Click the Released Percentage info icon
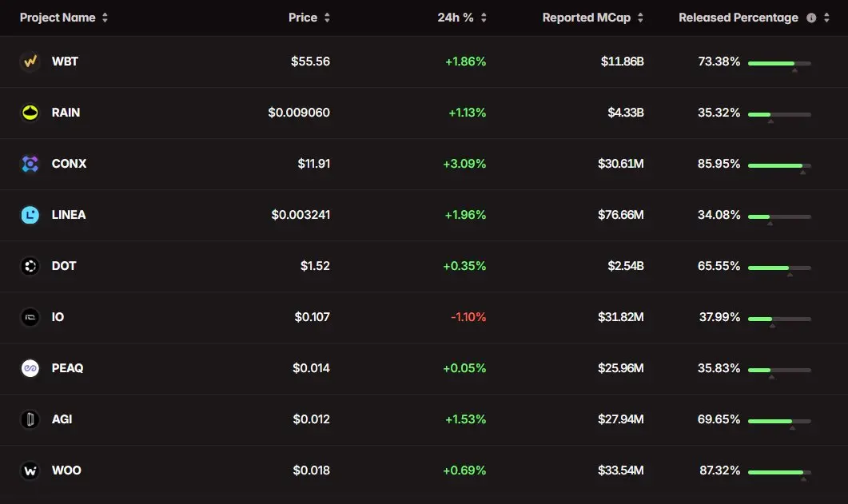The image size is (848, 504). pyautogui.click(x=811, y=18)
